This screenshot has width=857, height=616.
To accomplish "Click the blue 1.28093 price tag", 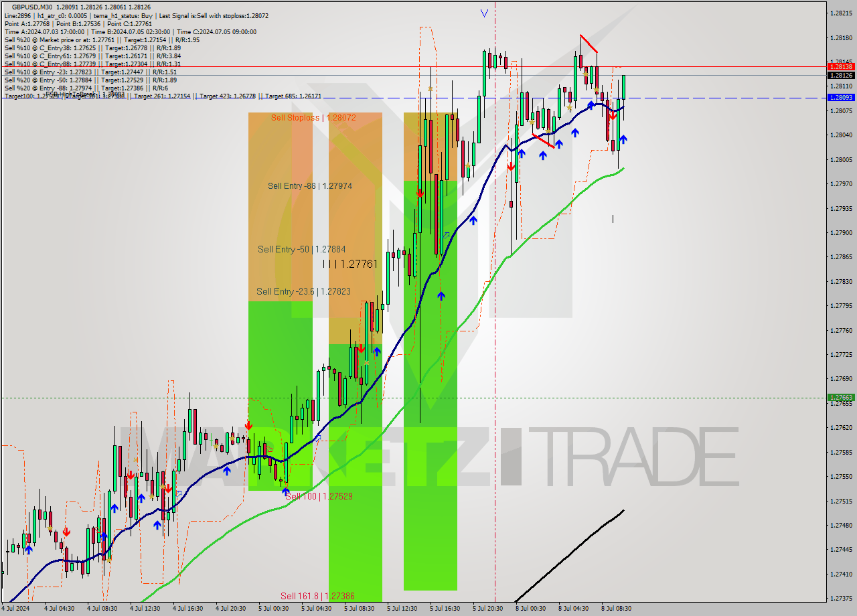I will (840, 97).
